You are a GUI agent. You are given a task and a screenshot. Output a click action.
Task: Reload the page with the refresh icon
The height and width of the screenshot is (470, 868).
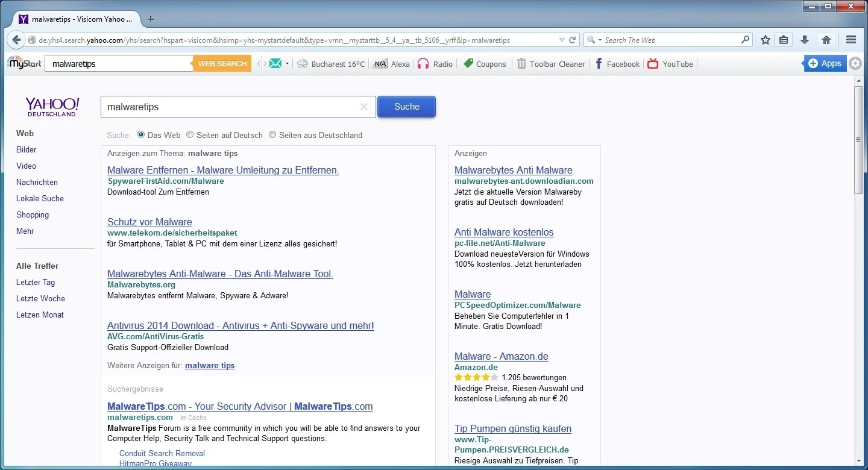click(573, 40)
